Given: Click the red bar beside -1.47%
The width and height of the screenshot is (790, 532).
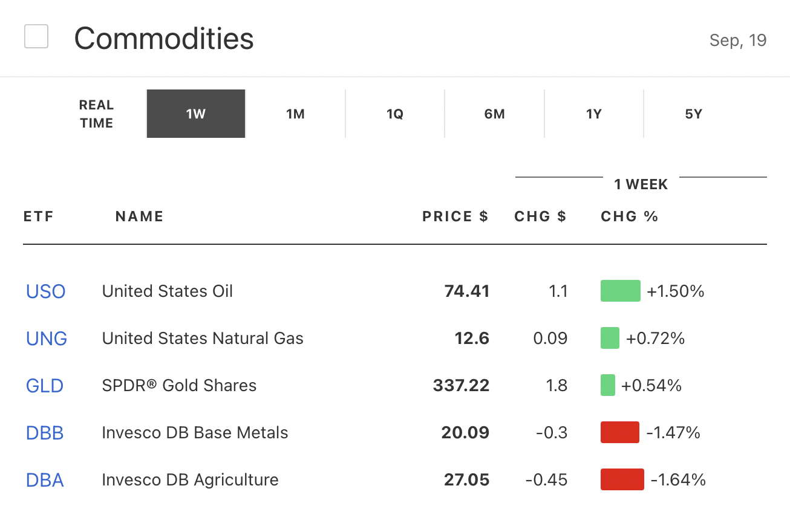Looking at the screenshot, I should [619, 432].
